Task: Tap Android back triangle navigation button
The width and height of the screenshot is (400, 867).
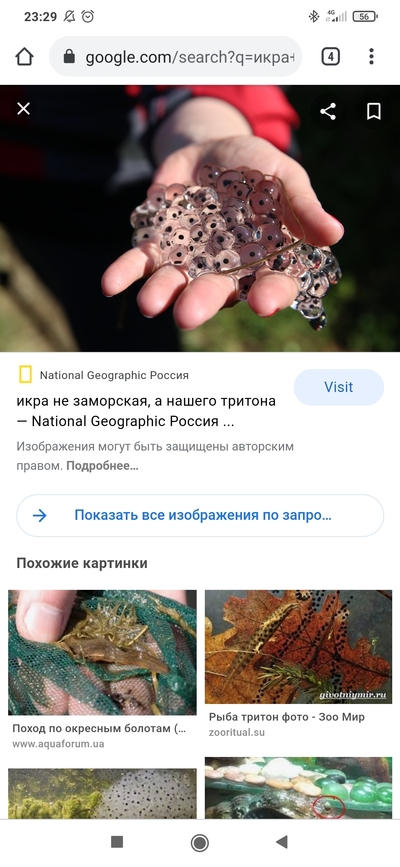Action: (x=282, y=842)
